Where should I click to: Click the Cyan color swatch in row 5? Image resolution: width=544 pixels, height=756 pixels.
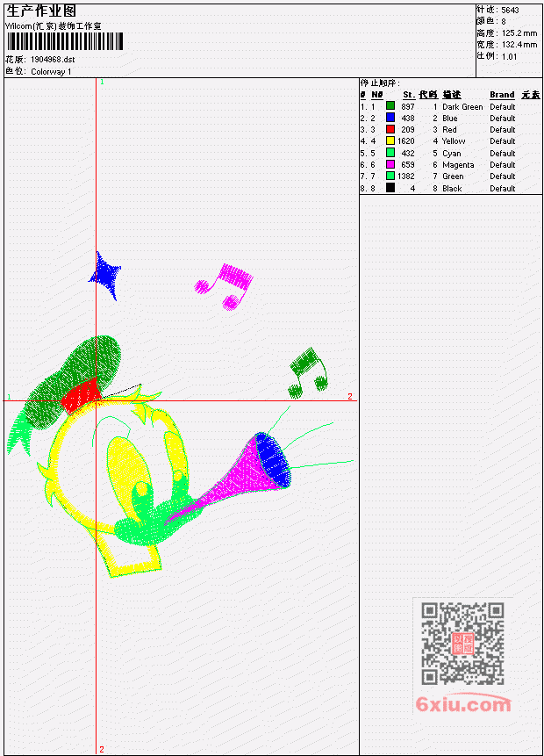390,153
